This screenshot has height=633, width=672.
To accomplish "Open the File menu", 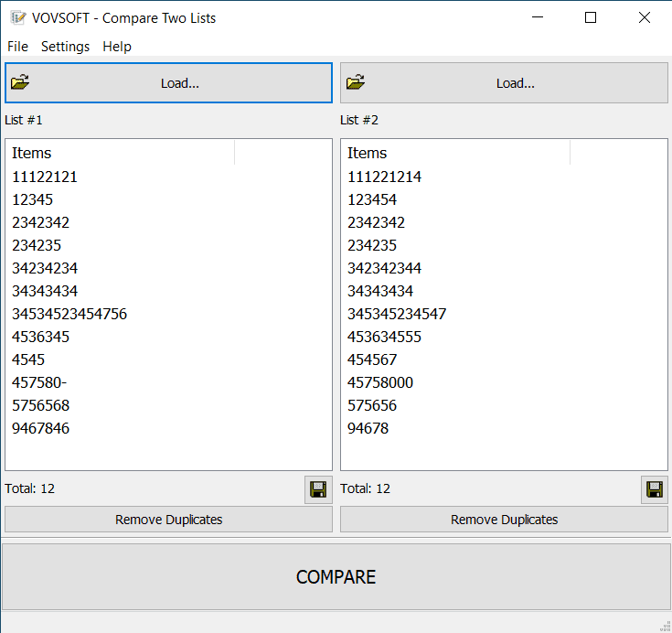I will pos(17,47).
